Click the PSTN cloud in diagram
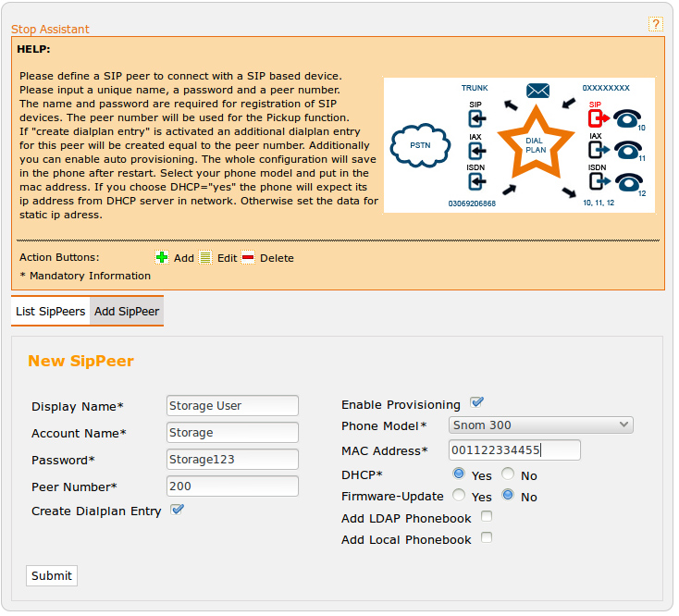 (420, 145)
